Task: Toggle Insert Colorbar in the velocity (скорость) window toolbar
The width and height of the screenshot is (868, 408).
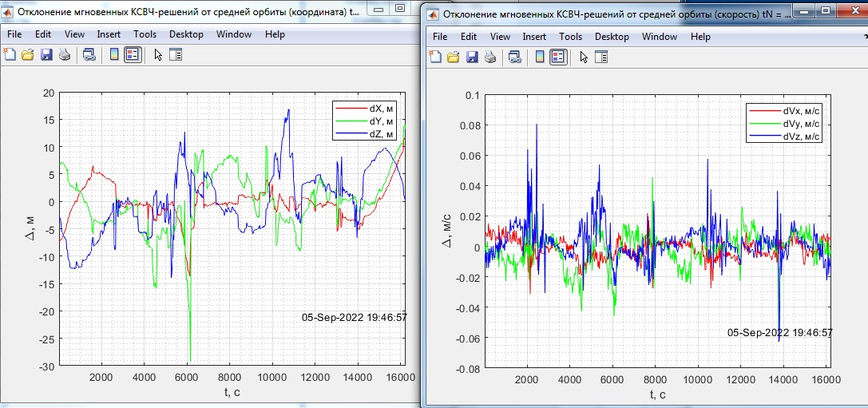Action: pyautogui.click(x=540, y=57)
